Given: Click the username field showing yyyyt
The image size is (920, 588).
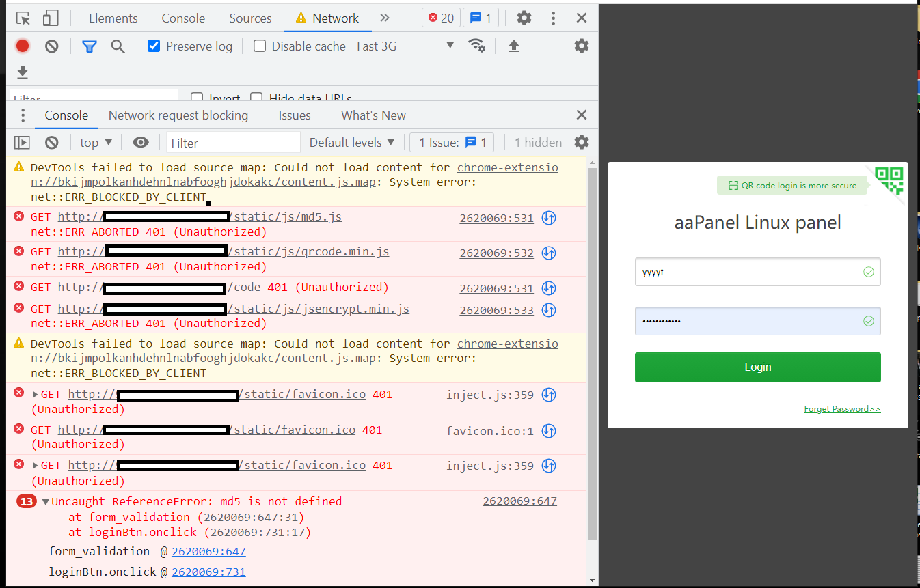Looking at the screenshot, I should tap(757, 272).
